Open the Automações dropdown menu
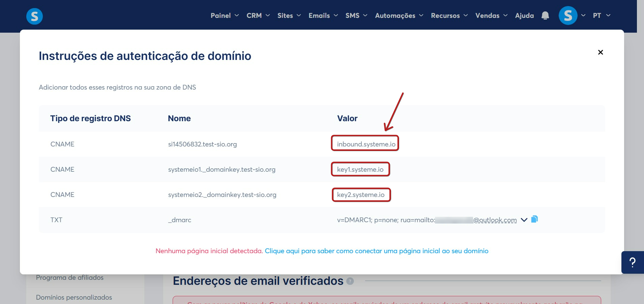Image resolution: width=644 pixels, height=304 pixels. 399,15
